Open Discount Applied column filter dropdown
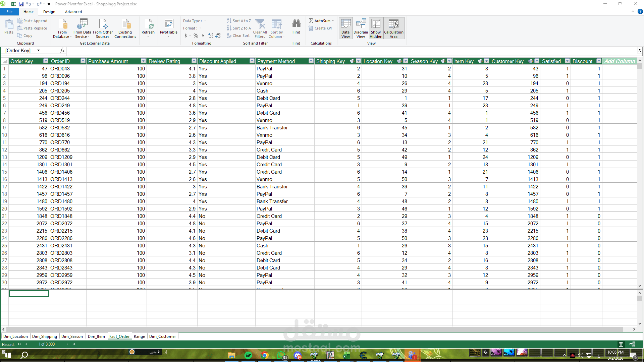Viewport: 644px width, 362px height. coord(252,61)
